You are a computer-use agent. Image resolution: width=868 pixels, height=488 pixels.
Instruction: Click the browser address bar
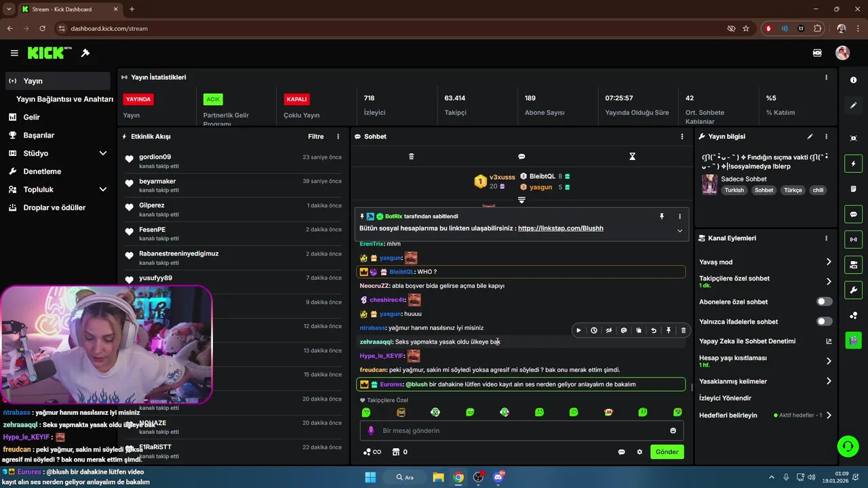tap(393, 28)
